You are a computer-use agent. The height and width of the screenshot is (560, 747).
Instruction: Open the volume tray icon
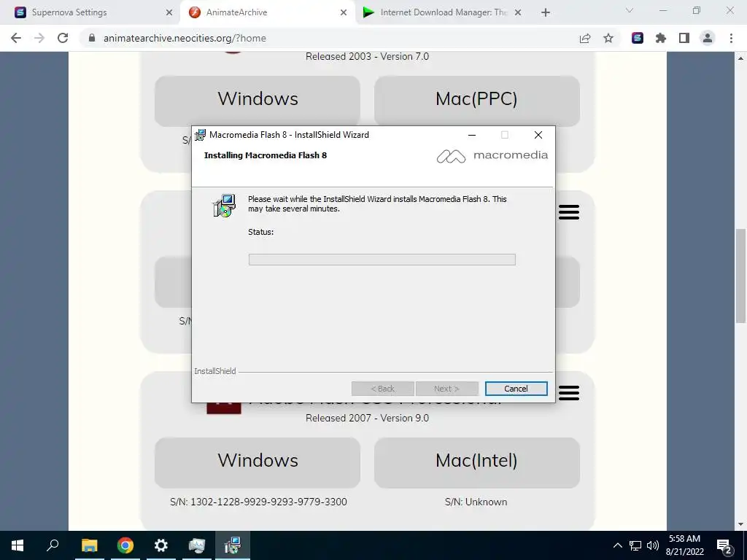click(x=653, y=545)
